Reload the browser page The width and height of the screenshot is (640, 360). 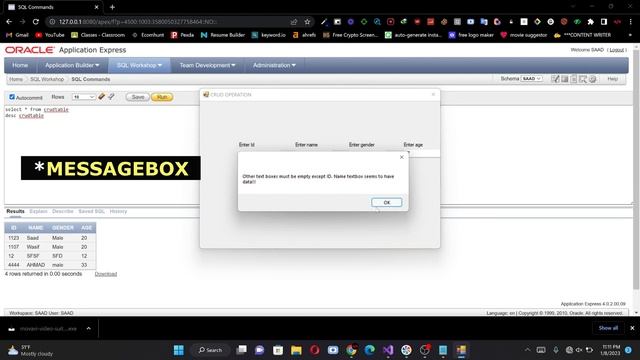tap(36, 22)
